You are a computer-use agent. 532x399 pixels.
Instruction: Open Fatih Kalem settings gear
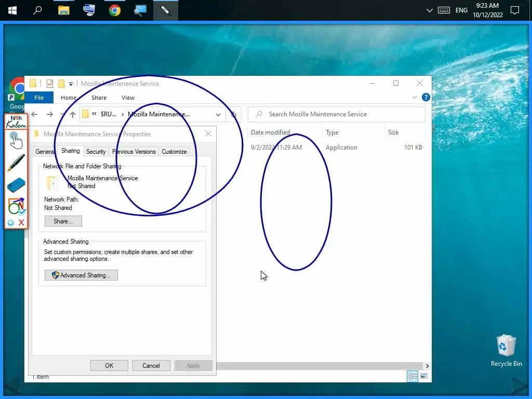click(11, 222)
